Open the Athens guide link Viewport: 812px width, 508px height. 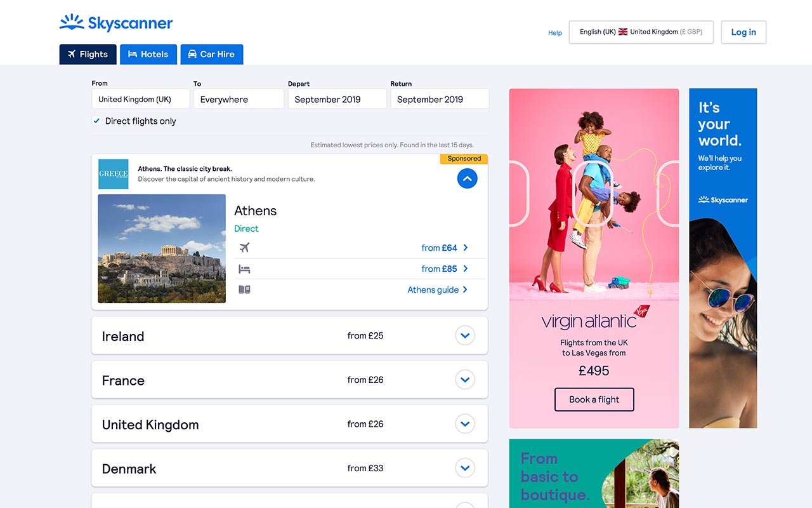click(x=438, y=290)
